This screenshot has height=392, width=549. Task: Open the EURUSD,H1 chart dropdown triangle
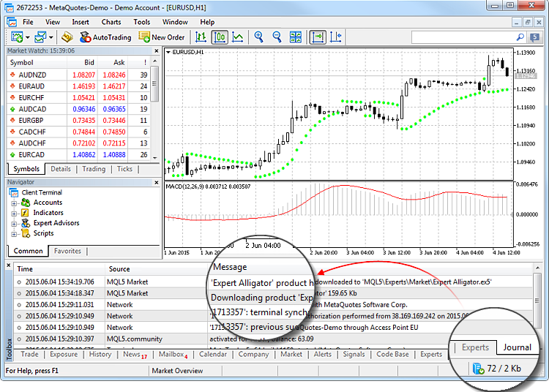pos(168,52)
